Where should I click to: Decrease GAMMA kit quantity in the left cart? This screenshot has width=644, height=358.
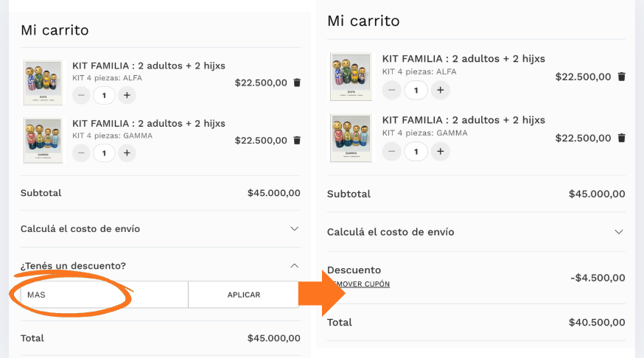point(82,152)
